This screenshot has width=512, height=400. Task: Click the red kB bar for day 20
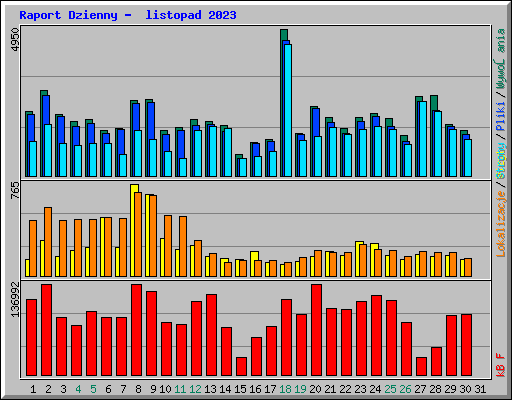click(x=316, y=330)
